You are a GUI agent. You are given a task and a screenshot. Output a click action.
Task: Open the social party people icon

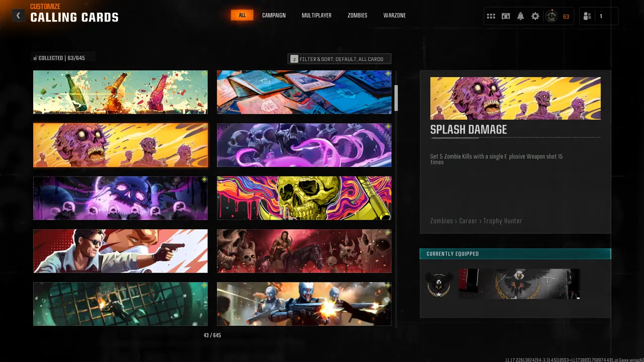[x=587, y=16]
